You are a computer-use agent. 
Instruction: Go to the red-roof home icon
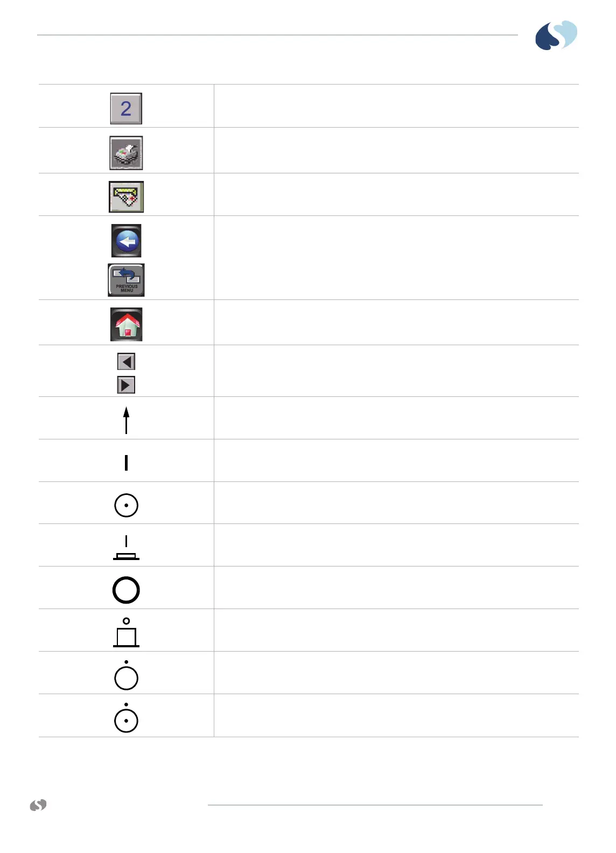[126, 324]
